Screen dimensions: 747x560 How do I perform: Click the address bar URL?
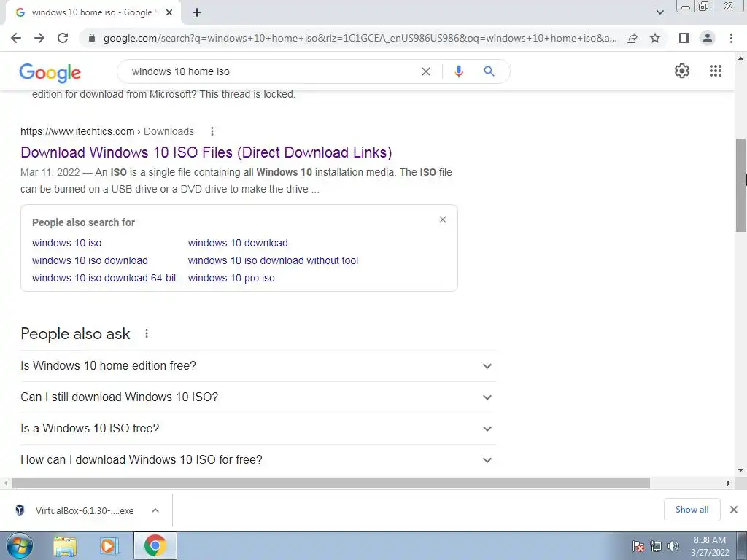(x=360, y=38)
